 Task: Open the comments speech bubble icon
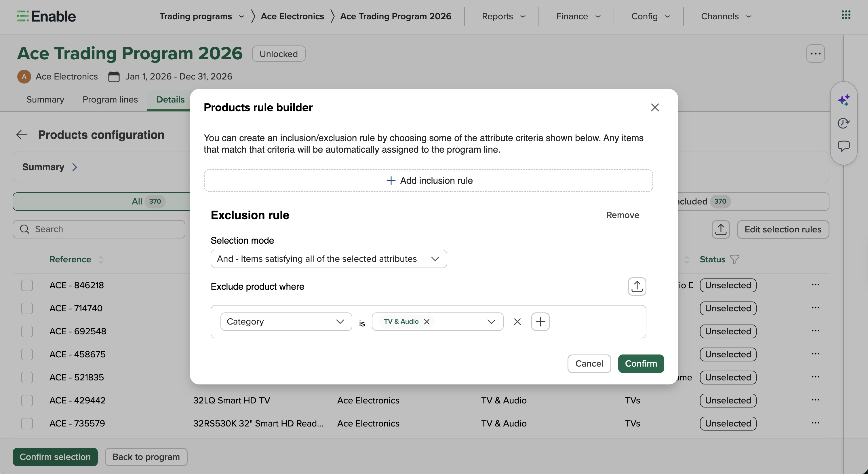click(844, 146)
